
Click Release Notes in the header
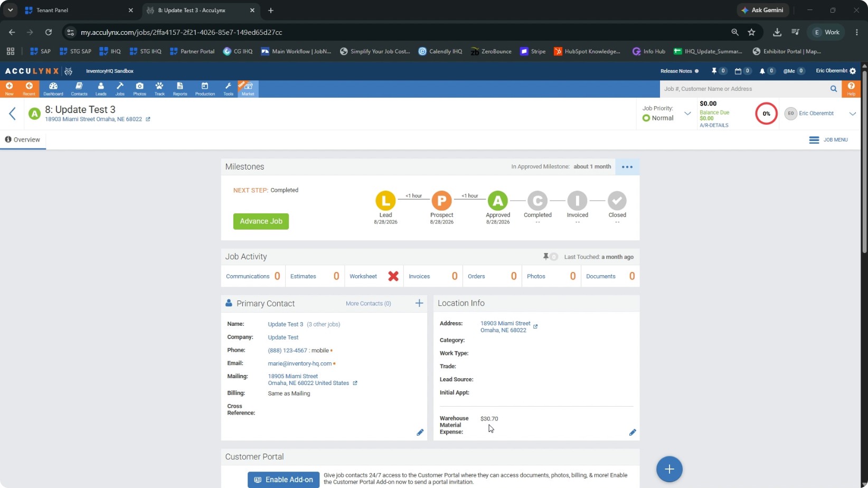[x=676, y=71]
